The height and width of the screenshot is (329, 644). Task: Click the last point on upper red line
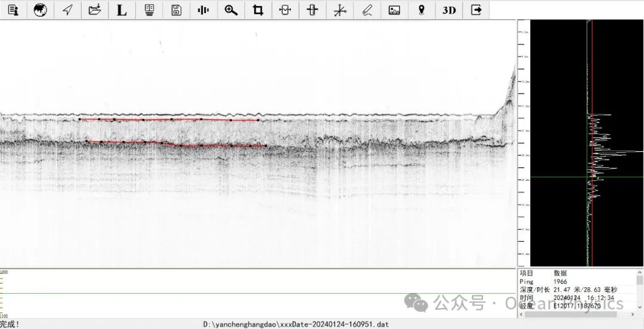(x=258, y=120)
